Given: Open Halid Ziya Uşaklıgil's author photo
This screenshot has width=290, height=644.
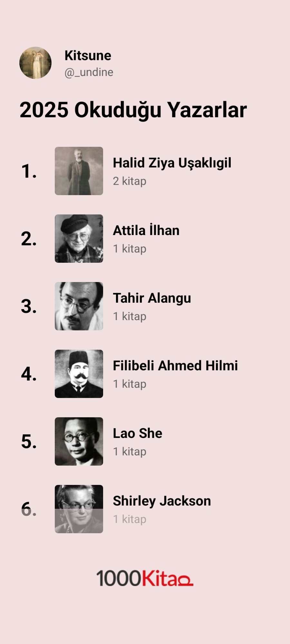Looking at the screenshot, I should pos(79,171).
